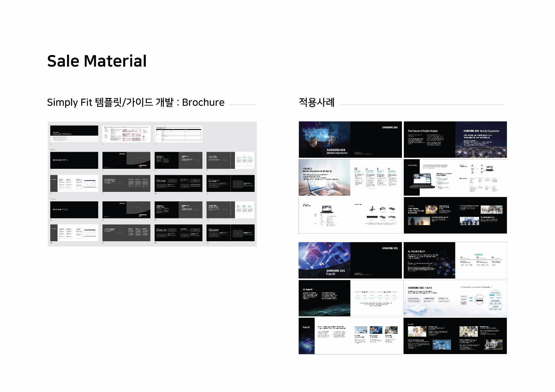
Task: Open the table slide thumbnail number 3
Action: point(178,134)
